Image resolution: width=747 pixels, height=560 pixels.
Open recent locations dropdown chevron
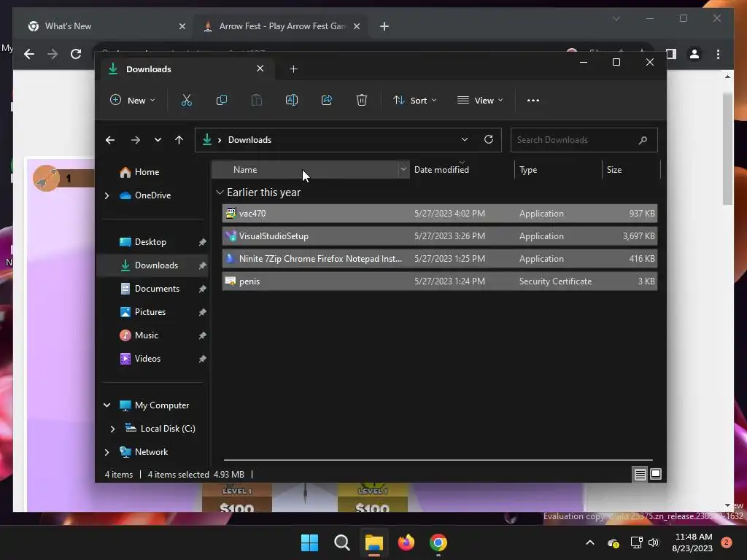(x=158, y=140)
